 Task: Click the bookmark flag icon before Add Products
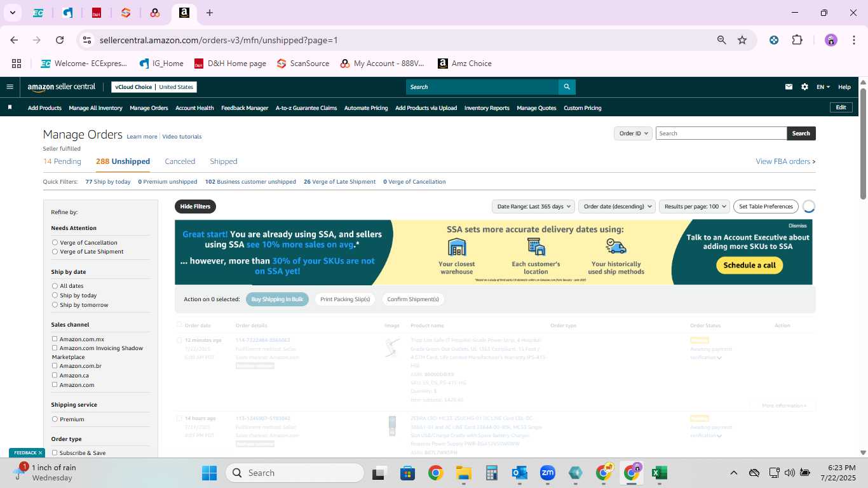click(10, 107)
